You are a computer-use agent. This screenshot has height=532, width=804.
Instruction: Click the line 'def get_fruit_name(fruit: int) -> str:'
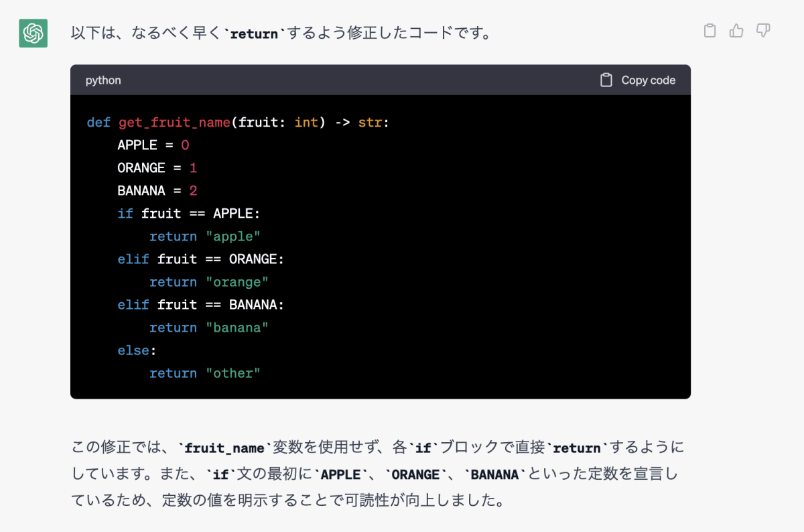[238, 123]
